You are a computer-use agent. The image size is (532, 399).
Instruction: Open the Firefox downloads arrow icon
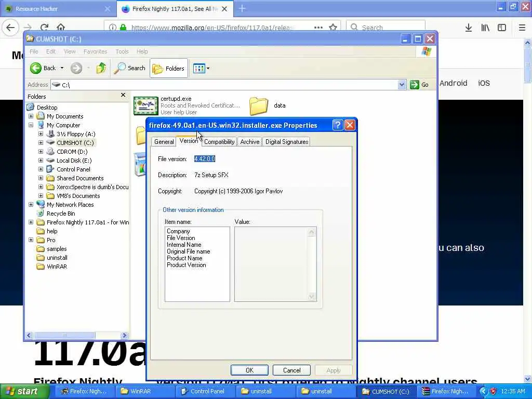click(x=469, y=28)
